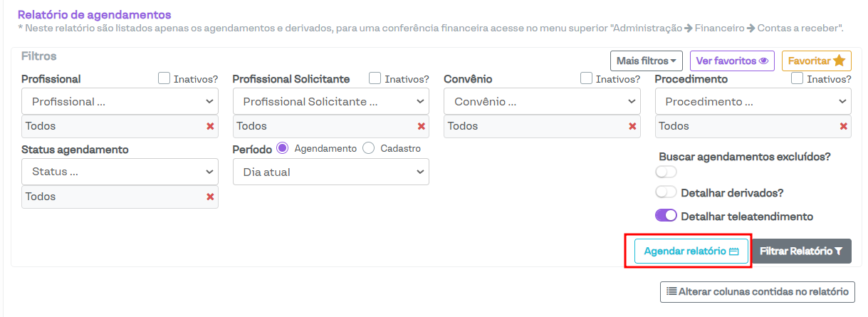Remove the Todos tag under Convênio
The image size is (868, 317).
(632, 126)
